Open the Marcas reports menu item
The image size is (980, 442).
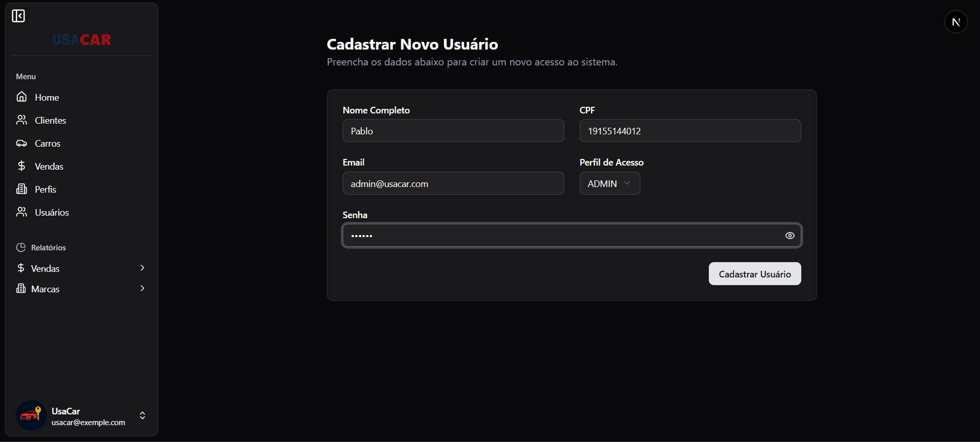coord(45,289)
